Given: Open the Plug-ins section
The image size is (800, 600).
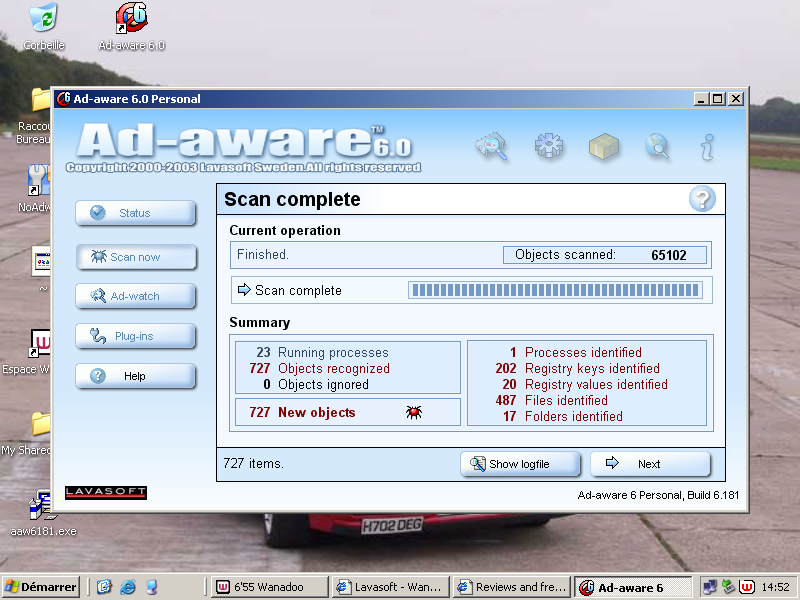Looking at the screenshot, I should pyautogui.click(x=136, y=336).
